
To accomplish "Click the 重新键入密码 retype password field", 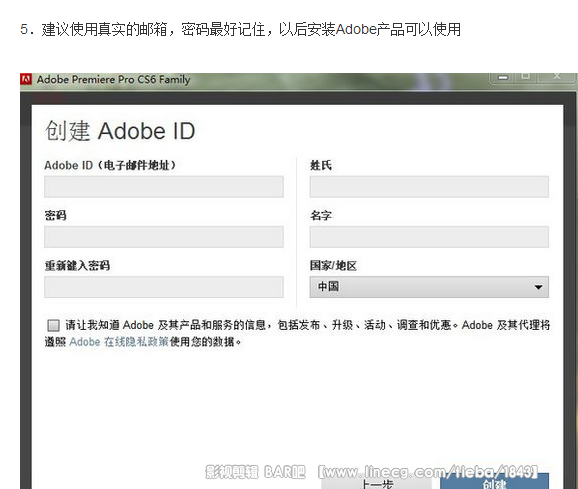I will click(x=164, y=287).
